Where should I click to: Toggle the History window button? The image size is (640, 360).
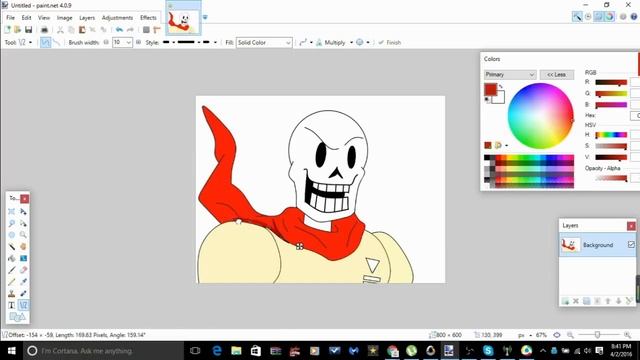588,16
